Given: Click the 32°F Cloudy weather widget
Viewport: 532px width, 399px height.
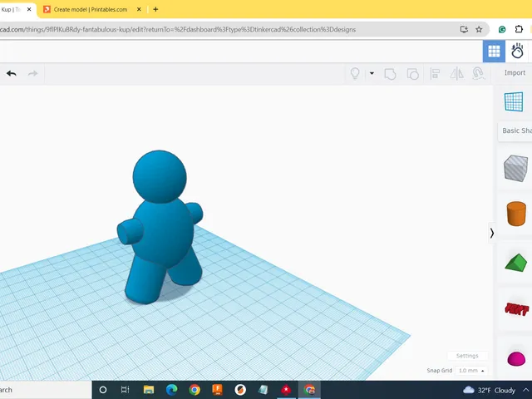Looking at the screenshot, I should pos(489,390).
